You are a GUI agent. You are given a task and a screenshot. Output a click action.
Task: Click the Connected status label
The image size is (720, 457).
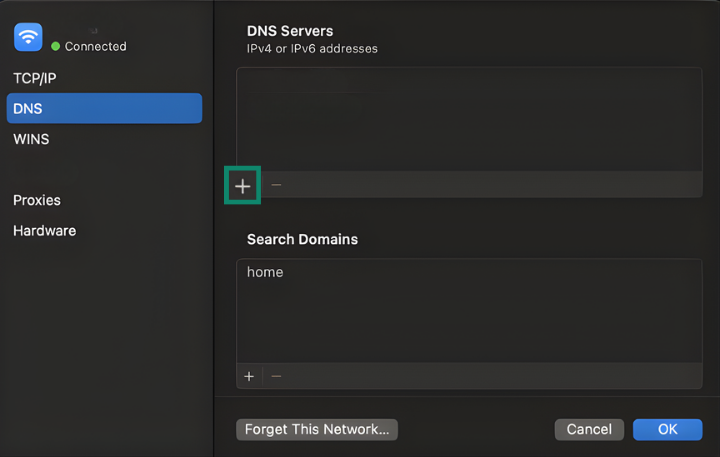(x=96, y=46)
